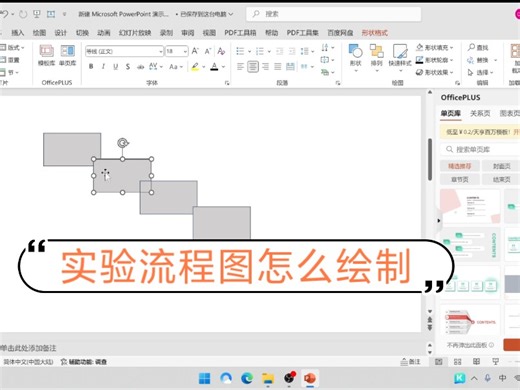Decrease list indent level
Screen dimensions: 520x390
coord(279,51)
